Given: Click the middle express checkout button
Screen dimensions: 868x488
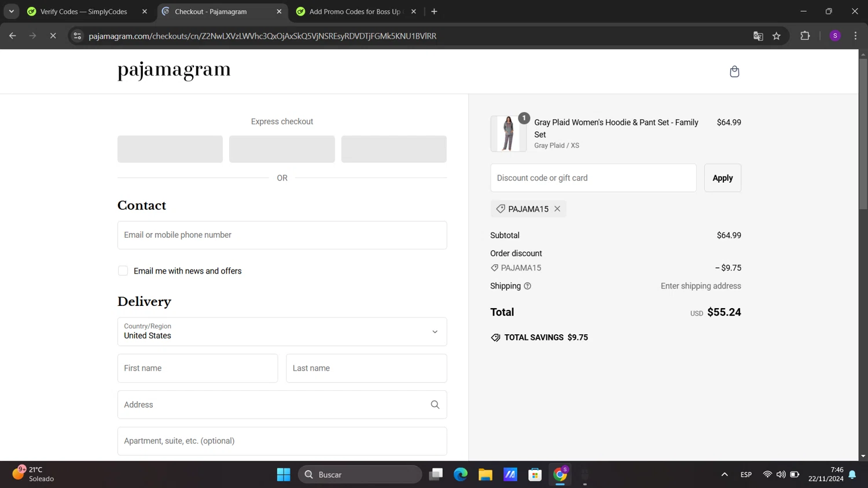Looking at the screenshot, I should (x=282, y=149).
